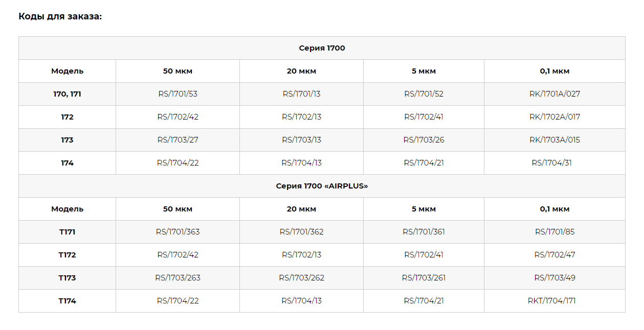The height and width of the screenshot is (330, 644).
Task: Select the RS/1701/361 cell
Action: 424,232
